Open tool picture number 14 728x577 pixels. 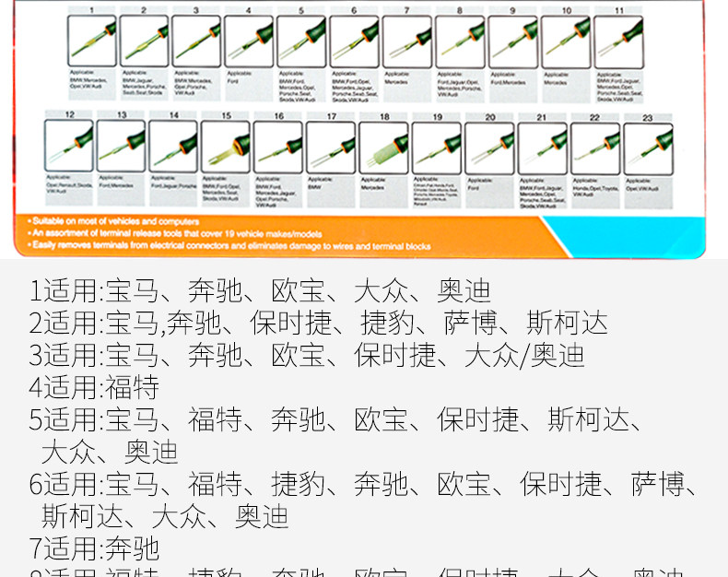click(173, 146)
